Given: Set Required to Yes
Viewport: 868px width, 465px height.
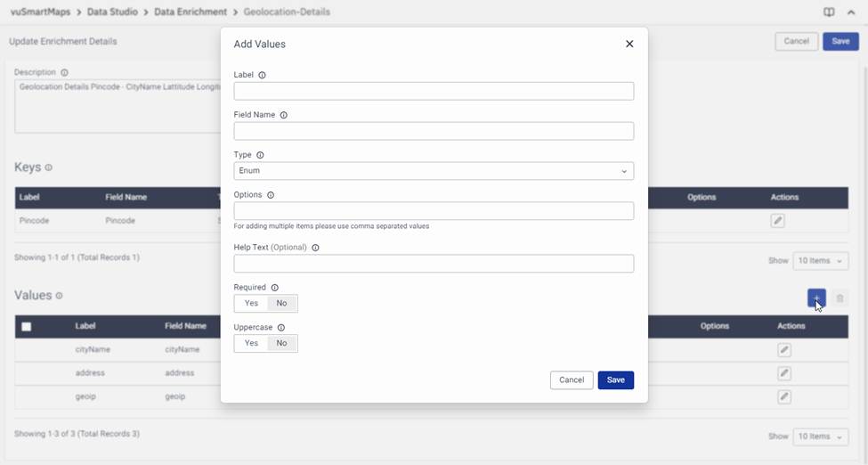Looking at the screenshot, I should coord(251,304).
